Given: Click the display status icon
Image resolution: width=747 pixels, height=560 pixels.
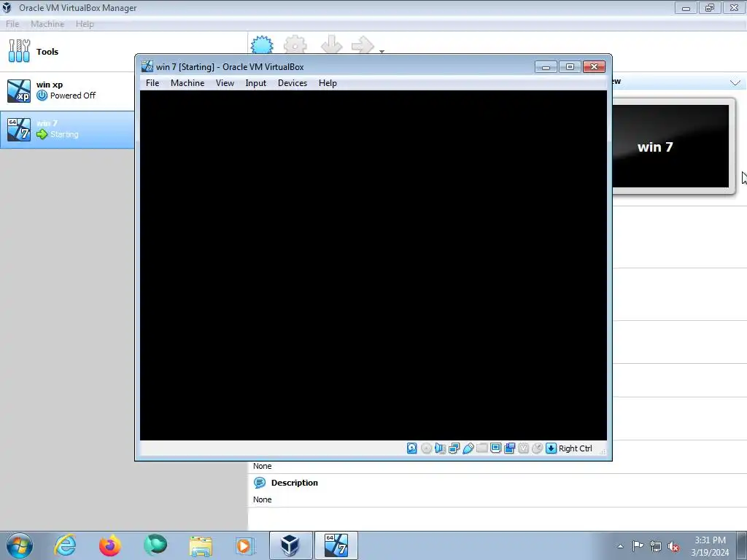Looking at the screenshot, I should coord(495,448).
